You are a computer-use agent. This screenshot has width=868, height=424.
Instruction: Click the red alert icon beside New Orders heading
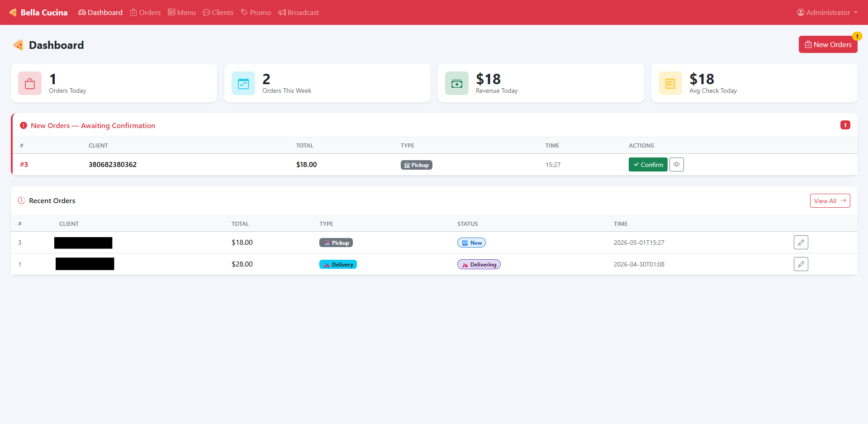24,125
